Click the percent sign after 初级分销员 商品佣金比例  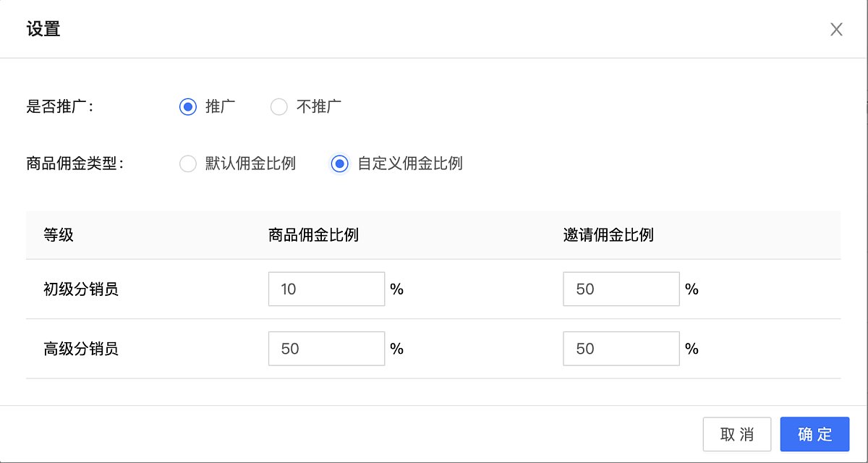pyautogui.click(x=396, y=289)
